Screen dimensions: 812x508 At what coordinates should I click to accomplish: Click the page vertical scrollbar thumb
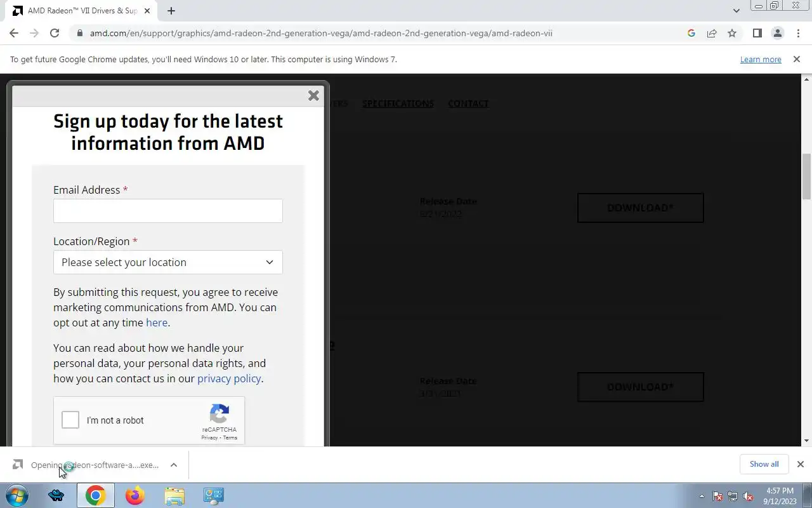[806, 177]
